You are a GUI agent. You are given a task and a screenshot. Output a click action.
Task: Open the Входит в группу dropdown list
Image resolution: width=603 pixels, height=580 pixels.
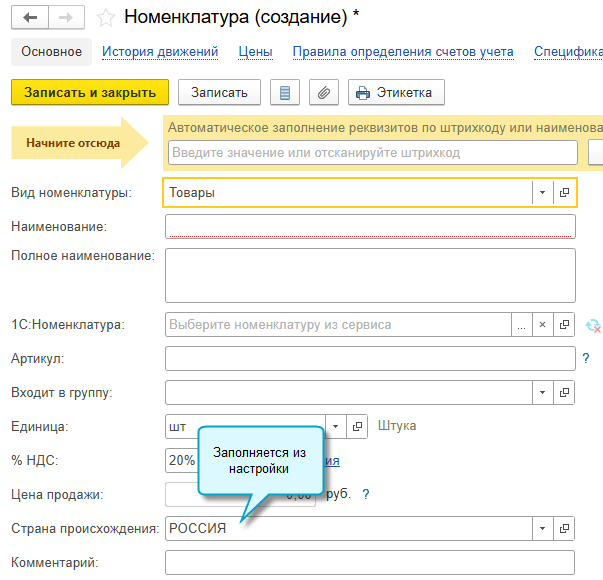coord(542,392)
